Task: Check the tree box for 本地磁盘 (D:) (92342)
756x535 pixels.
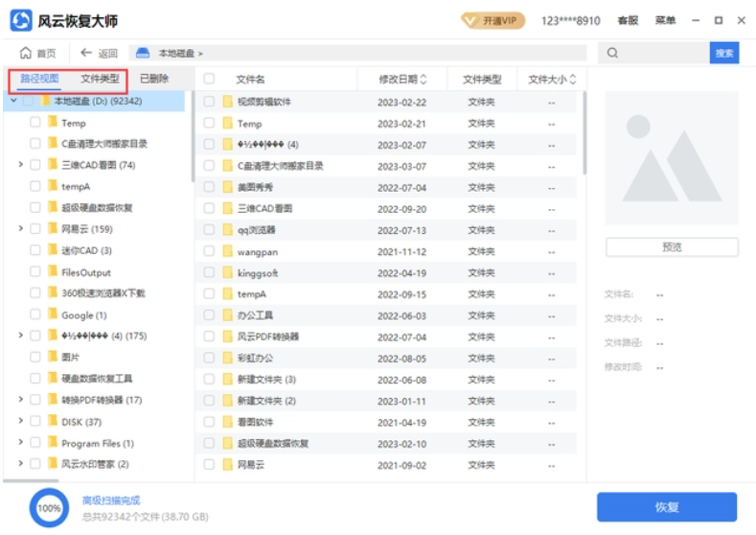Action: click(28, 101)
